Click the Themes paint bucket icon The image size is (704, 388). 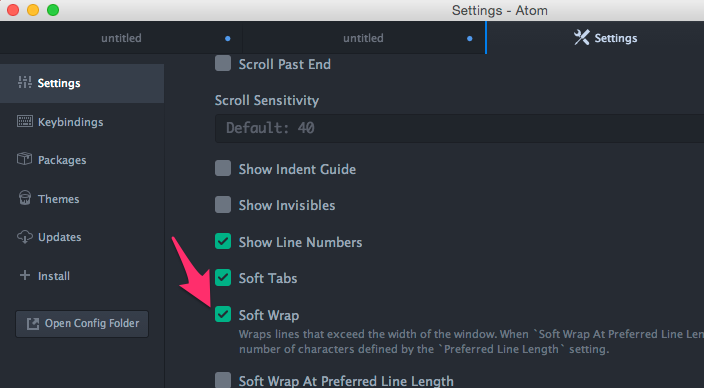[x=25, y=198]
